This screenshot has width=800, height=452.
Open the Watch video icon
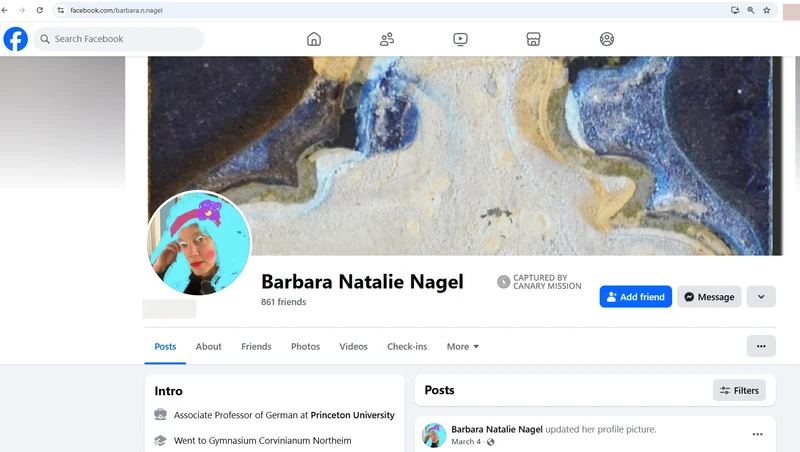(460, 39)
